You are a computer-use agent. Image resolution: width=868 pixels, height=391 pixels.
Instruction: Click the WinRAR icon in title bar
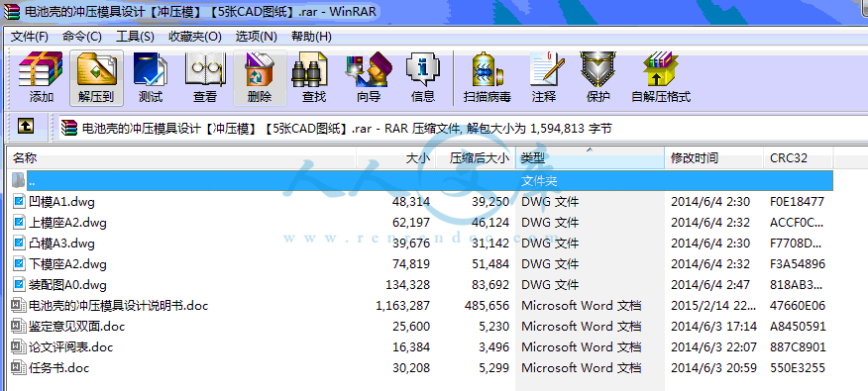(11, 11)
